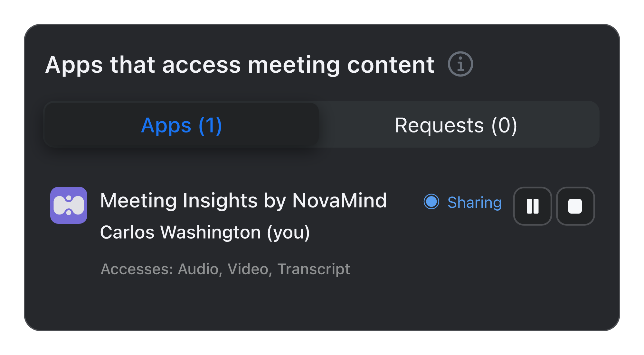This screenshot has width=644, height=355.
Task: Click the Accesses label under the app
Action: (137, 269)
